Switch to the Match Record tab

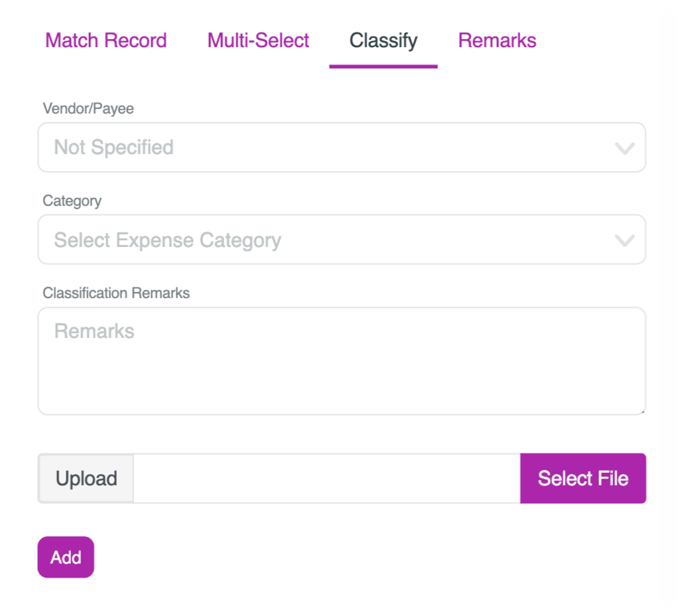(x=105, y=40)
